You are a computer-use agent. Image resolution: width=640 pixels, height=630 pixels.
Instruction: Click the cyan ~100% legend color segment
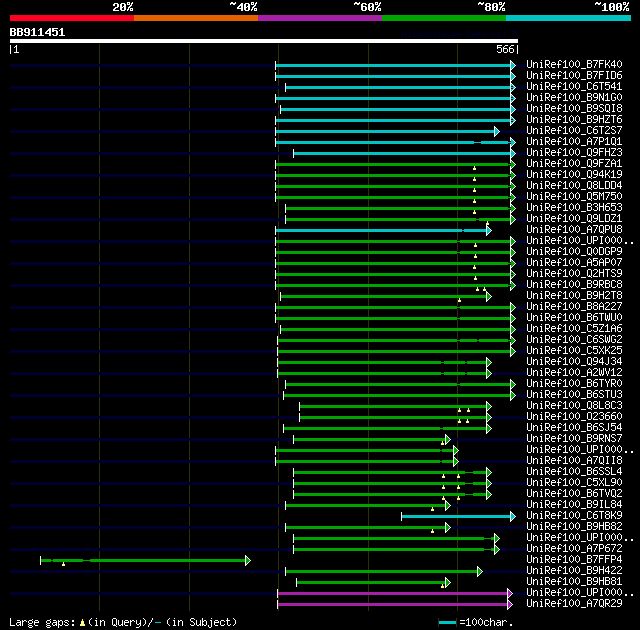pyautogui.click(x=569, y=18)
